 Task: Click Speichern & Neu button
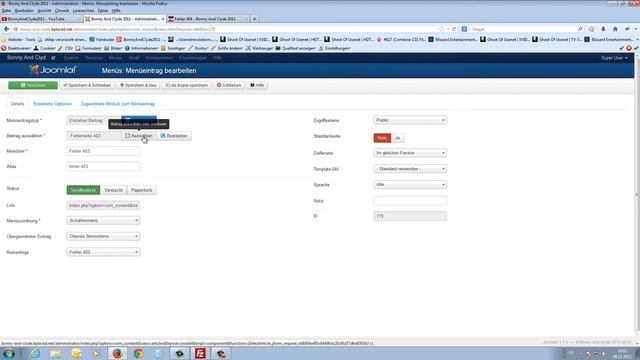pyautogui.click(x=138, y=85)
